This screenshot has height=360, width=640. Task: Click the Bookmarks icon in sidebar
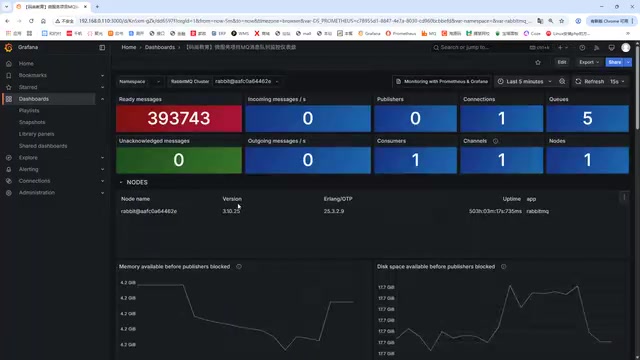pyautogui.click(x=9, y=76)
